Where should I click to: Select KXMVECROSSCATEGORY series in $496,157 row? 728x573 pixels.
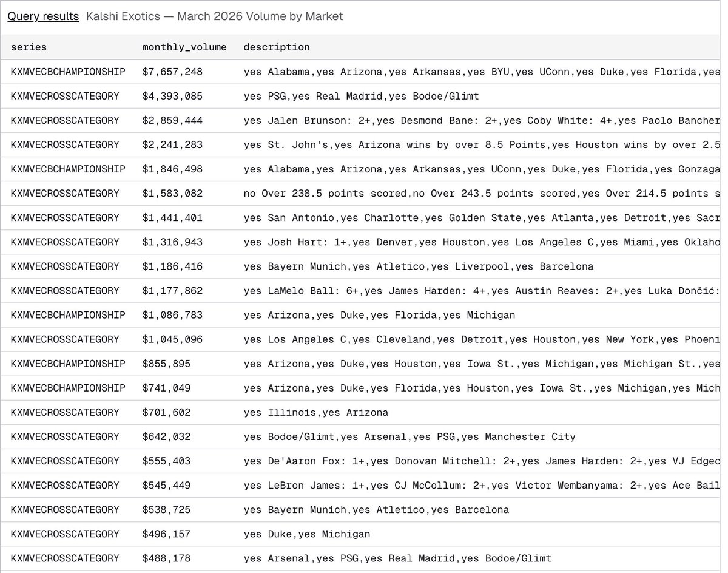coord(65,534)
